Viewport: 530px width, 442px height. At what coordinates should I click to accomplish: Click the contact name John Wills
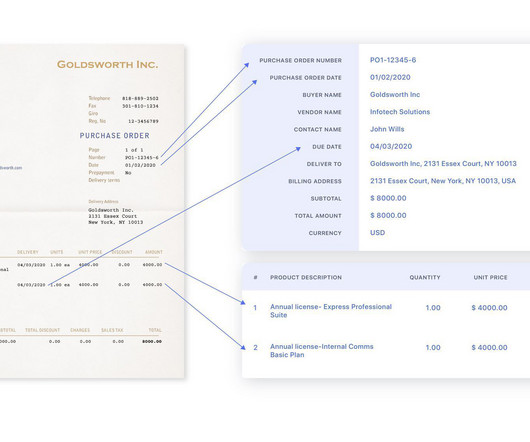(387, 129)
